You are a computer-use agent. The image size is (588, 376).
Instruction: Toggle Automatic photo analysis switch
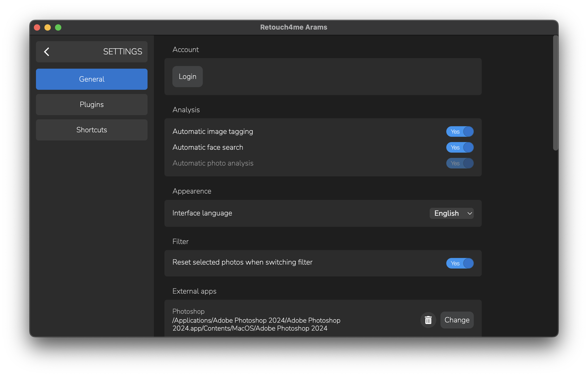(460, 163)
